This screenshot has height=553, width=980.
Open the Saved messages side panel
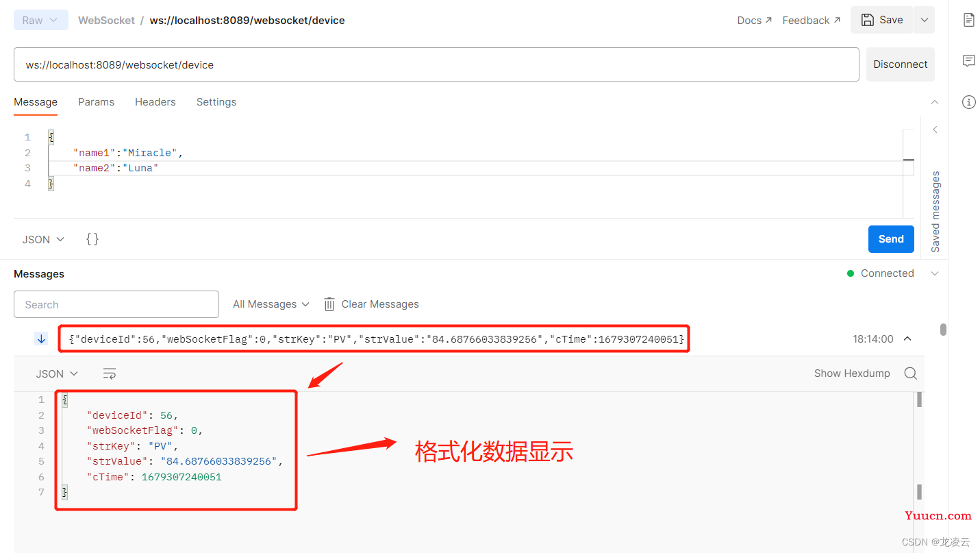tap(935, 212)
